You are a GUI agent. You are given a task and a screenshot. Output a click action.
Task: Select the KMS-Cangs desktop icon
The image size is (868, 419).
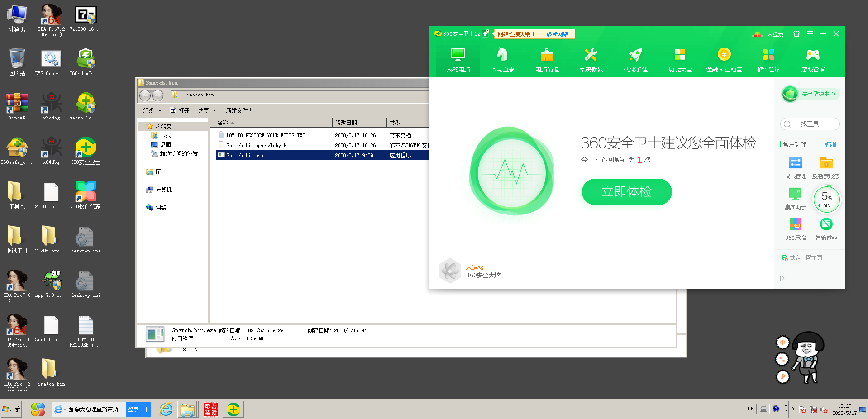coord(51,62)
